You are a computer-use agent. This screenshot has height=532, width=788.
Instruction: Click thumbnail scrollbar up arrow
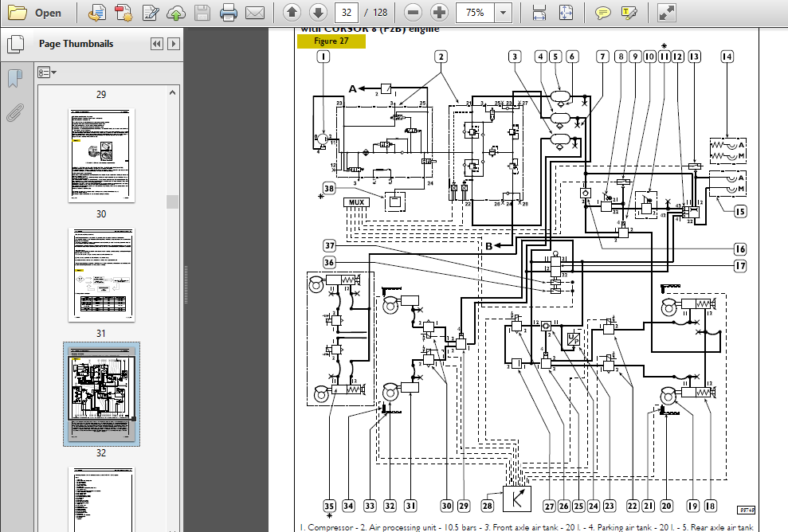point(172,93)
